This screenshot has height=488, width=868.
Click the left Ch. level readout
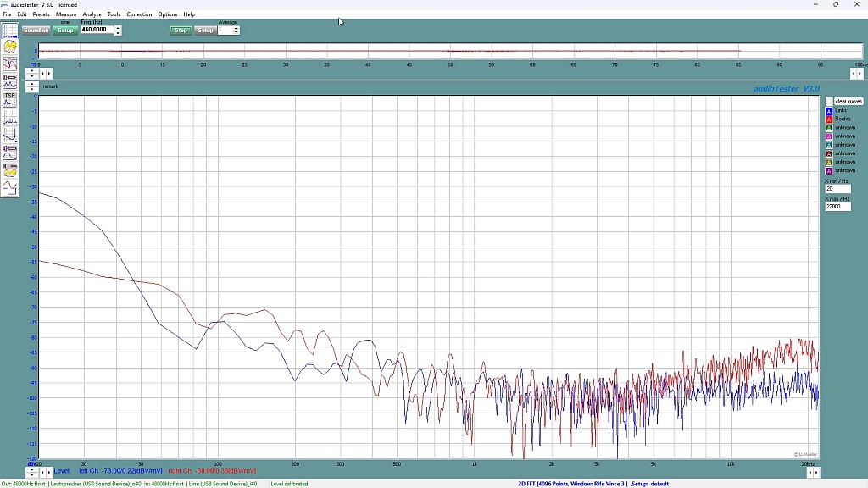[x=120, y=471]
